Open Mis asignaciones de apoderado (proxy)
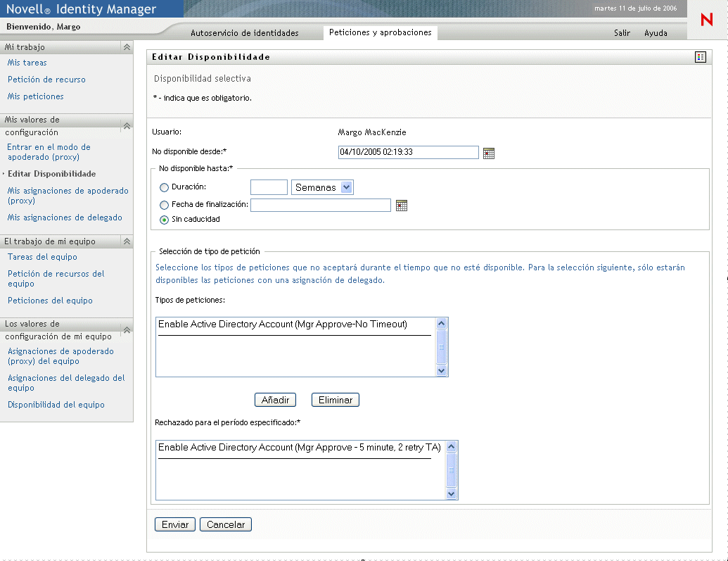This screenshot has width=728, height=561. pos(68,196)
